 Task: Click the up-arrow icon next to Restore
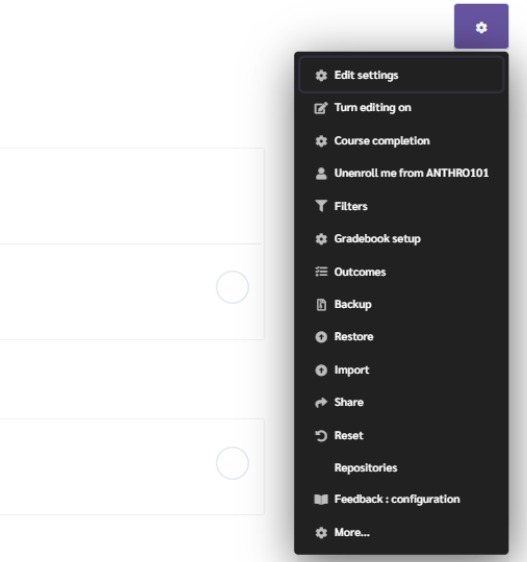(x=321, y=337)
